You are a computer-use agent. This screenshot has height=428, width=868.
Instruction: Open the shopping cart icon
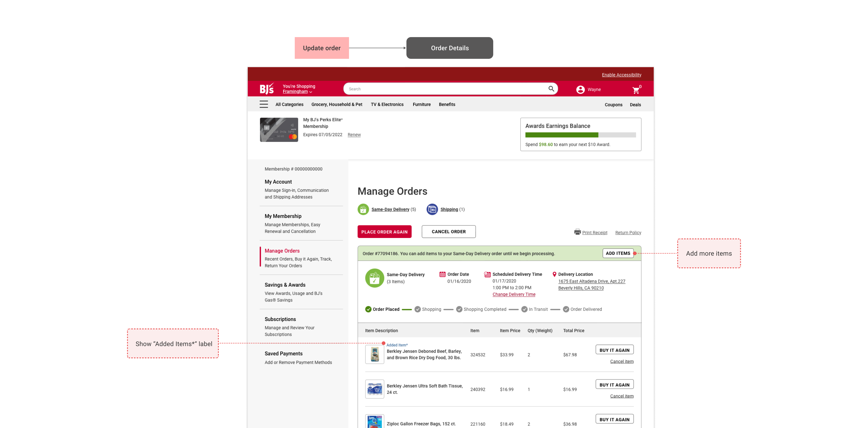coord(636,90)
